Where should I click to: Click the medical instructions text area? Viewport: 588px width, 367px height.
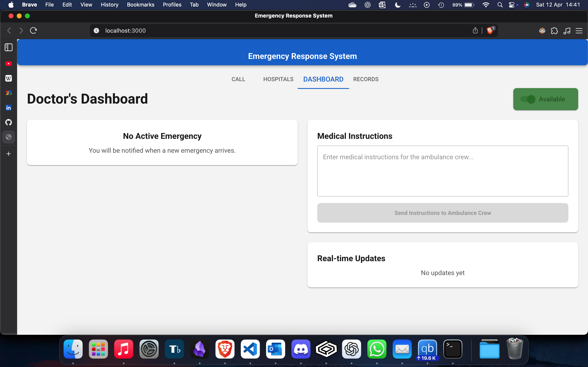click(x=442, y=171)
